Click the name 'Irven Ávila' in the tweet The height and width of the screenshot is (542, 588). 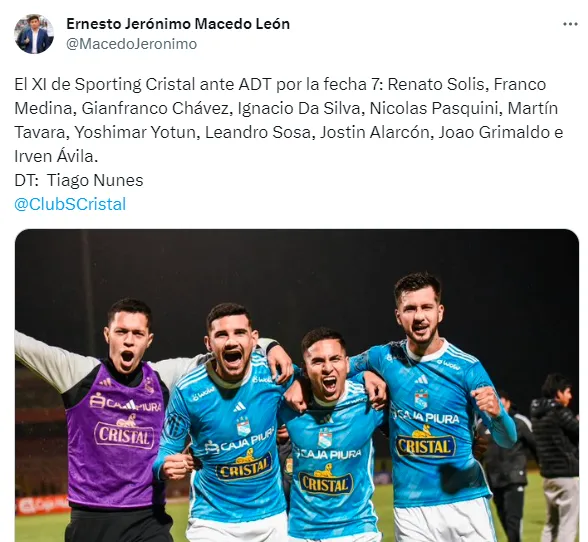[56, 156]
